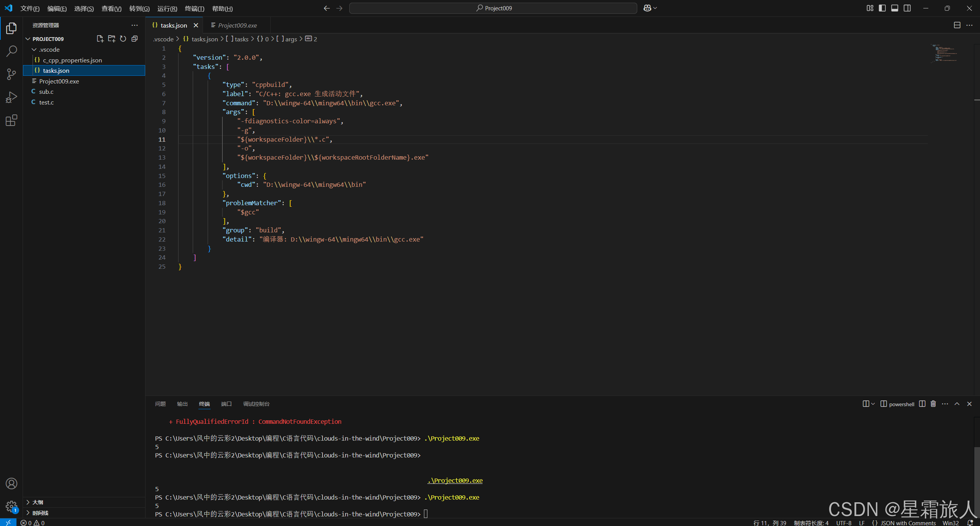Toggle the bottom panel visibility

[x=895, y=8]
